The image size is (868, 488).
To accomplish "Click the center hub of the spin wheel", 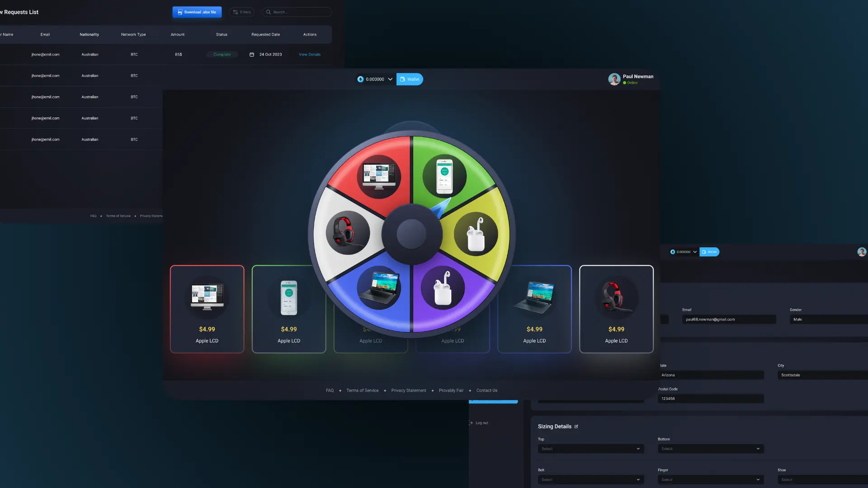I will 411,234.
